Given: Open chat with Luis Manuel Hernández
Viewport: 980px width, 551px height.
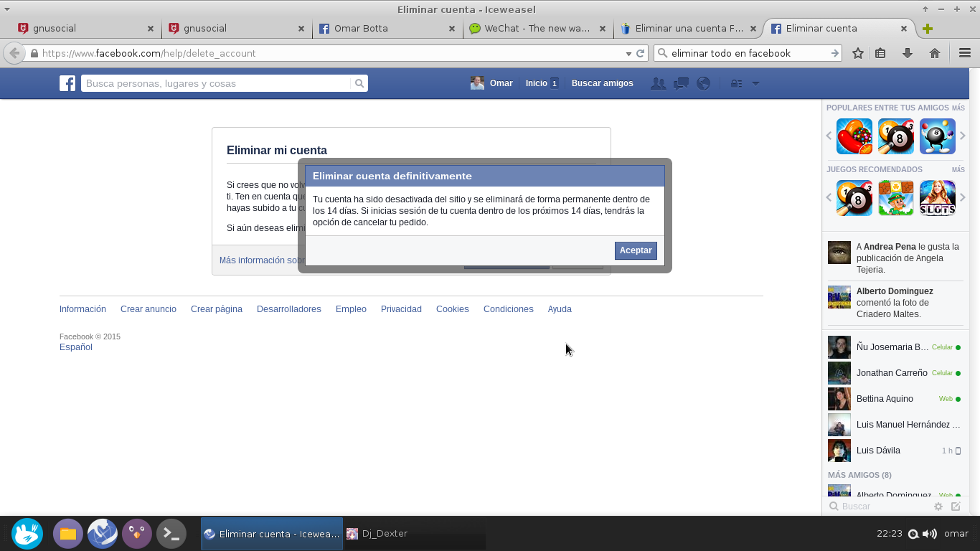Looking at the screenshot, I should click(x=895, y=425).
